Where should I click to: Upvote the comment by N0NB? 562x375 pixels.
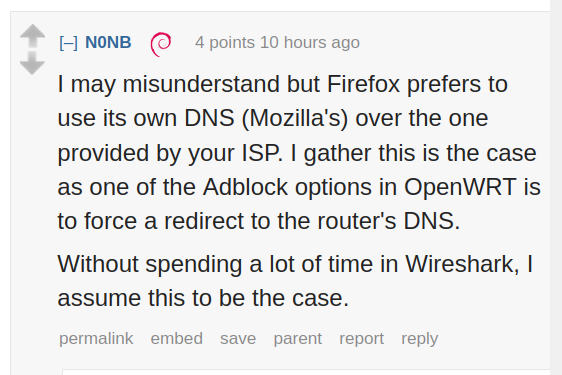click(32, 35)
